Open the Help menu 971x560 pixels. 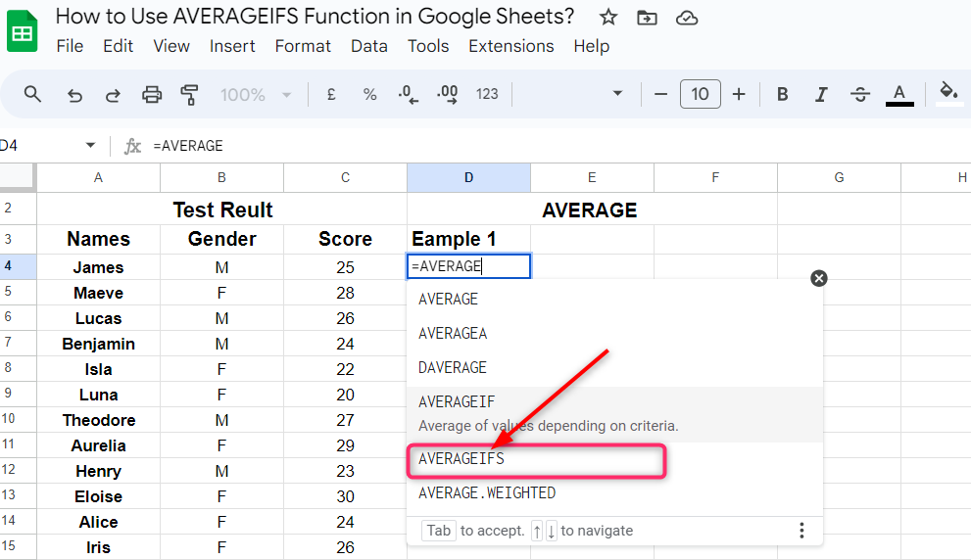click(x=592, y=46)
